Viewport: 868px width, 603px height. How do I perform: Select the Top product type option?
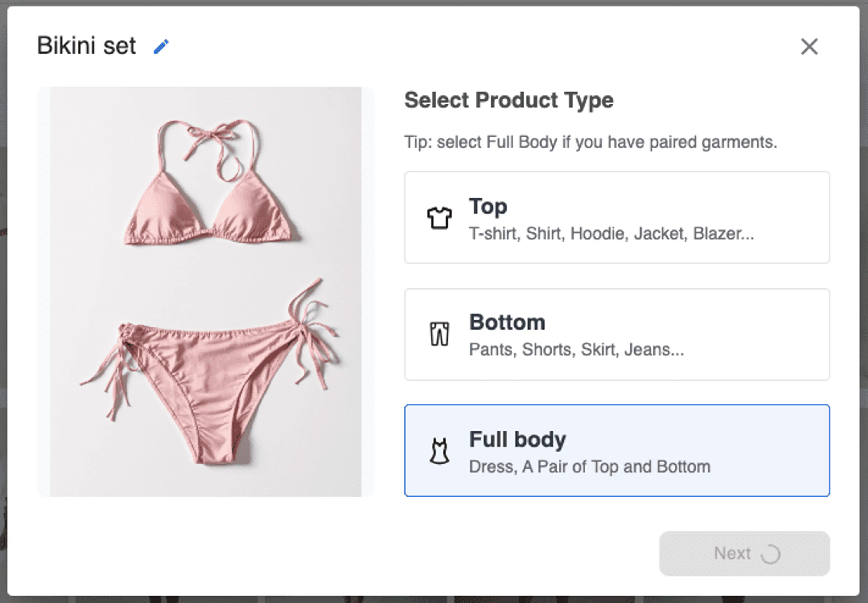[617, 217]
